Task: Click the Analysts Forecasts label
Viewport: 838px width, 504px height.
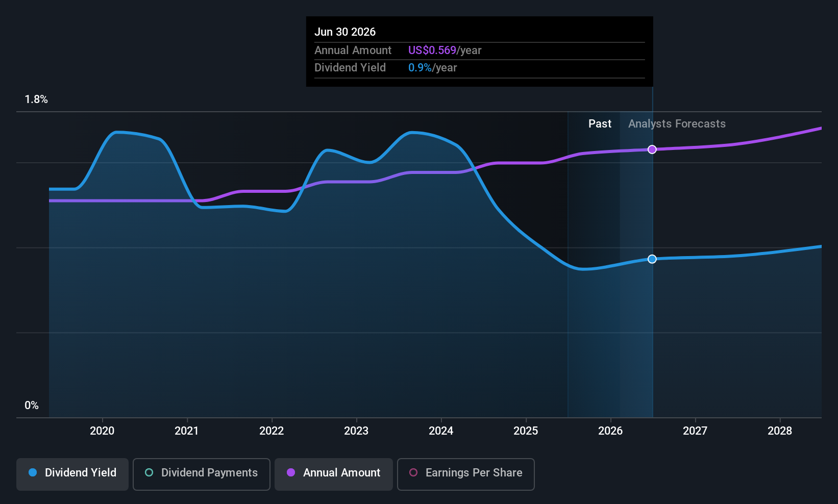Action: pos(677,123)
